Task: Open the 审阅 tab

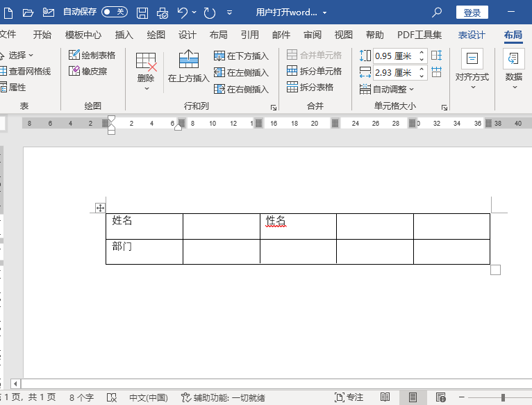Action: 312,35
